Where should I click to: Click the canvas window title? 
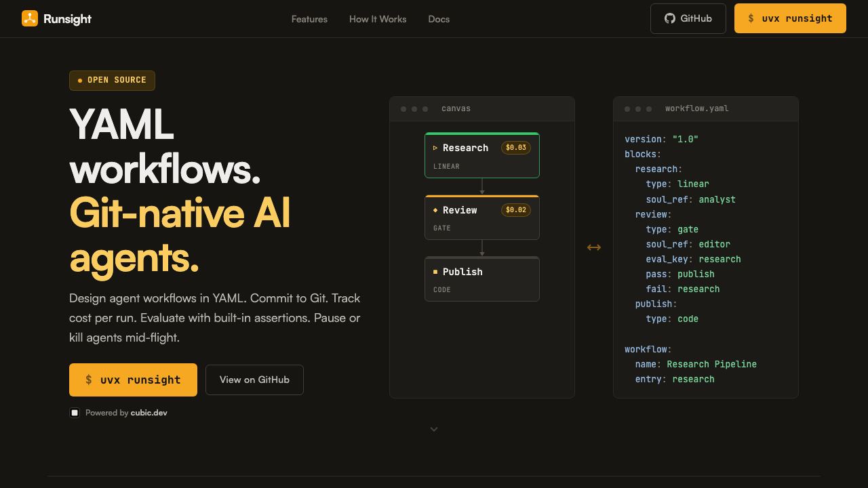[456, 108]
